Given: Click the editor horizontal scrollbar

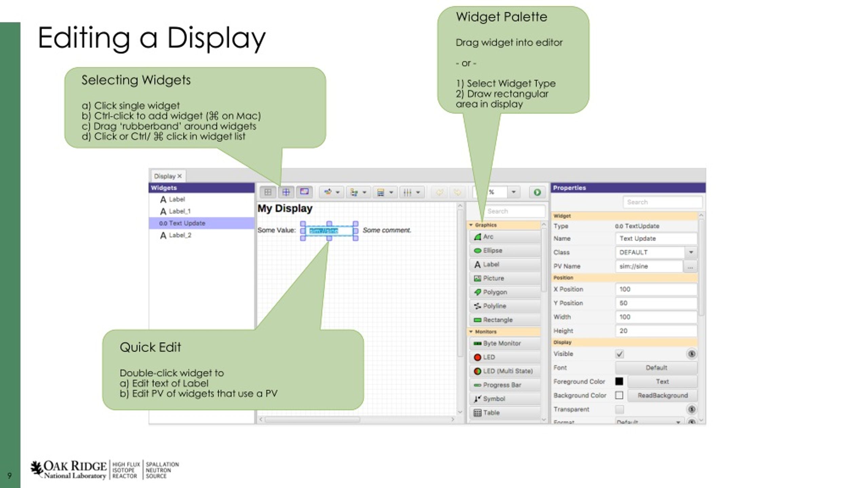Looking at the screenshot, I should click(x=312, y=420).
